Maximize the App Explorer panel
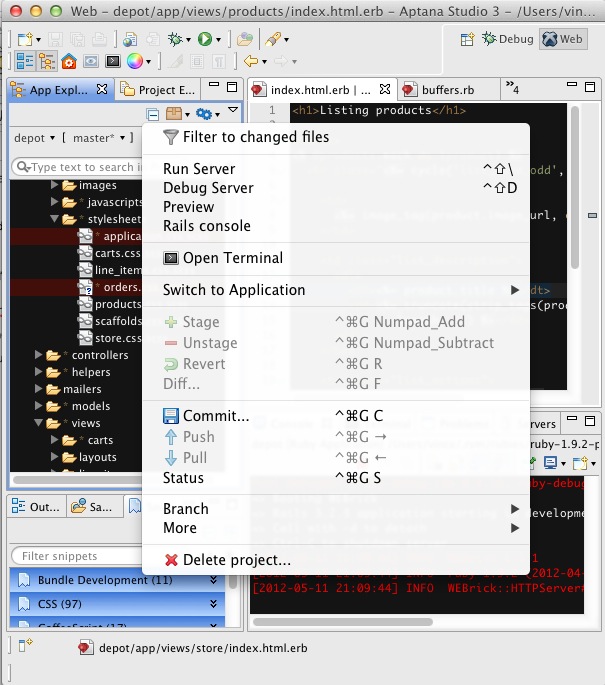Image resolution: width=605 pixels, height=685 pixels. 232,86
